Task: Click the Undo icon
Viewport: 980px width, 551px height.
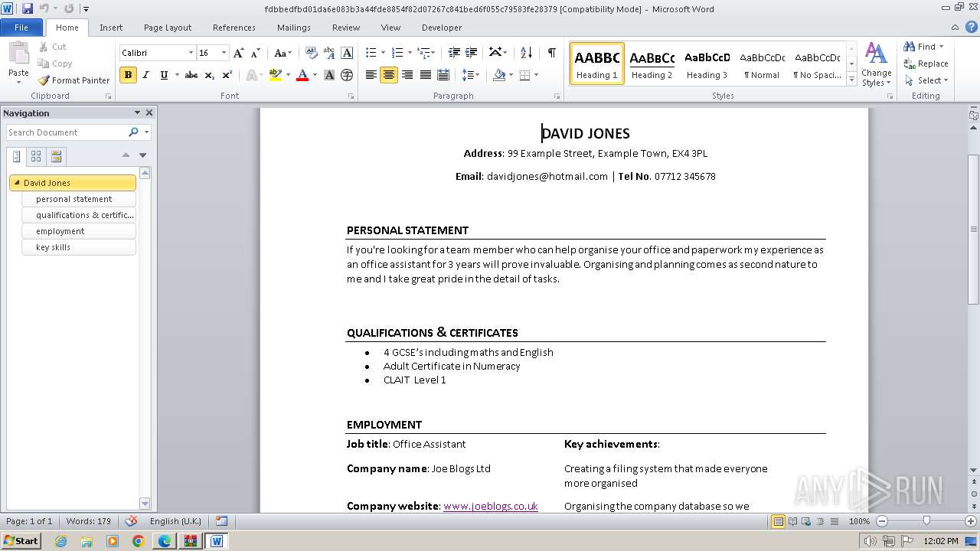Action: (44, 8)
